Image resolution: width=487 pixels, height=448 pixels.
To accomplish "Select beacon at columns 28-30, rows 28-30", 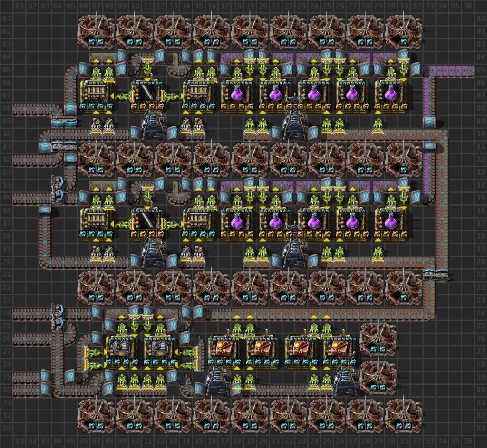I will point(378,377).
